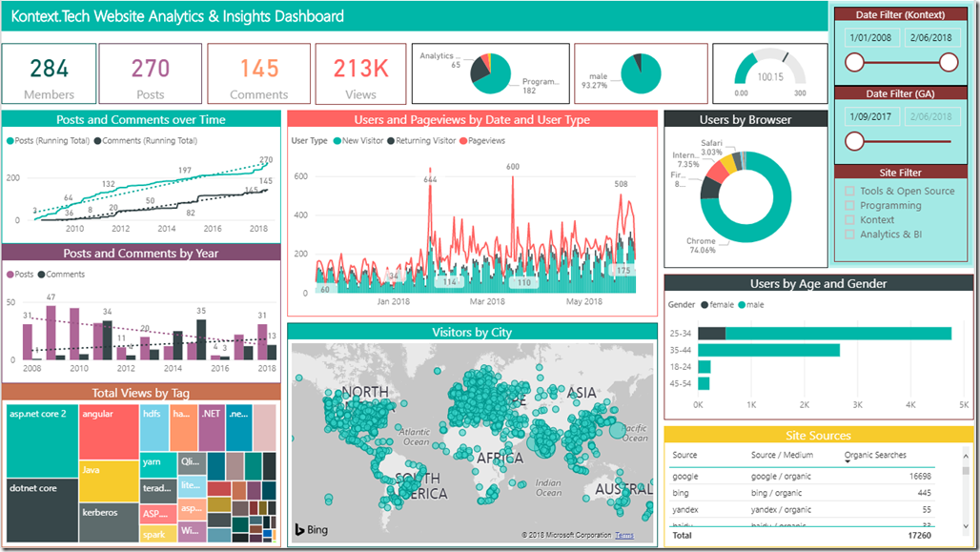Enable the Tools & Open Source site filter
This screenshot has width=980, height=552.
pos(849,191)
